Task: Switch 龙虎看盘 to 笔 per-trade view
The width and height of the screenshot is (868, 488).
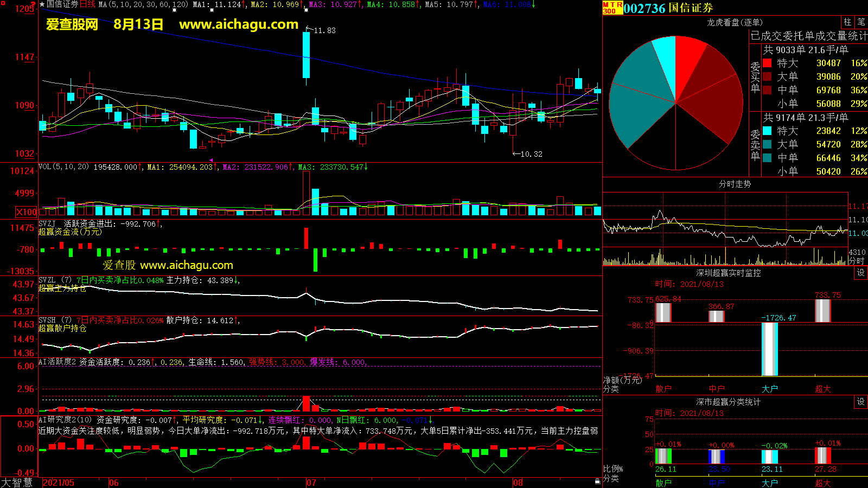Action: coord(861,22)
